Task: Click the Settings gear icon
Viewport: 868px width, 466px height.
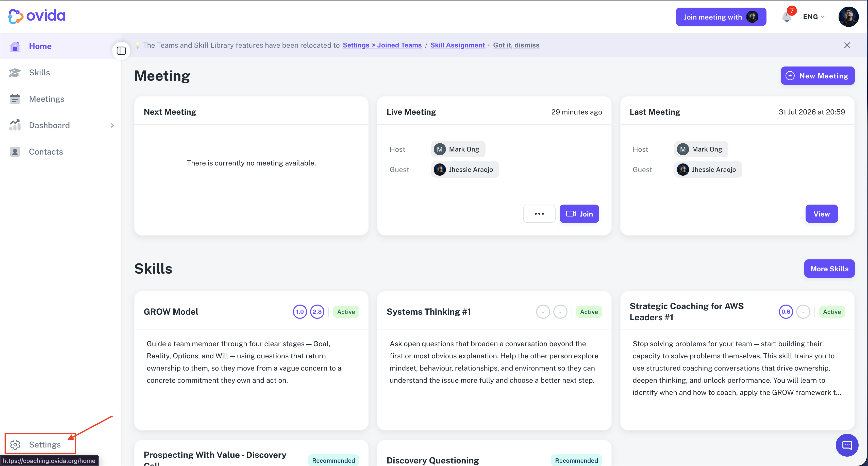Action: tap(15, 444)
